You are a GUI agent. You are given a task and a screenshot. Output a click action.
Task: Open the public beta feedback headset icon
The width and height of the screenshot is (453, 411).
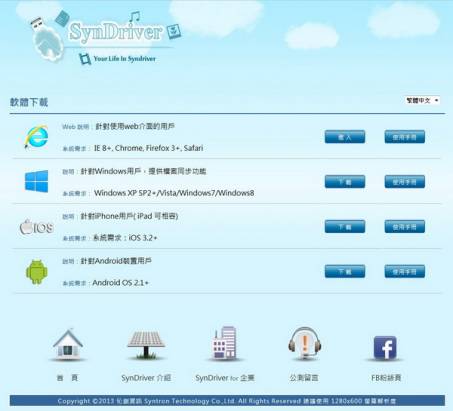pos(304,343)
